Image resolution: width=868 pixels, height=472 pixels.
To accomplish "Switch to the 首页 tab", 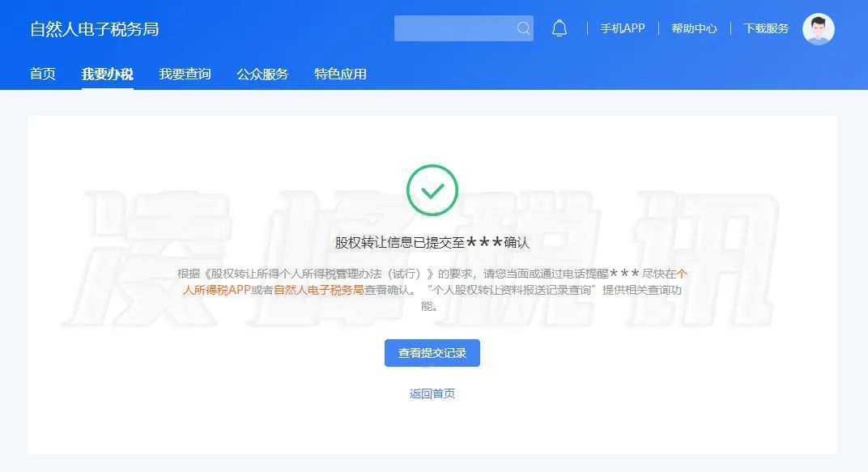I will 43,74.
